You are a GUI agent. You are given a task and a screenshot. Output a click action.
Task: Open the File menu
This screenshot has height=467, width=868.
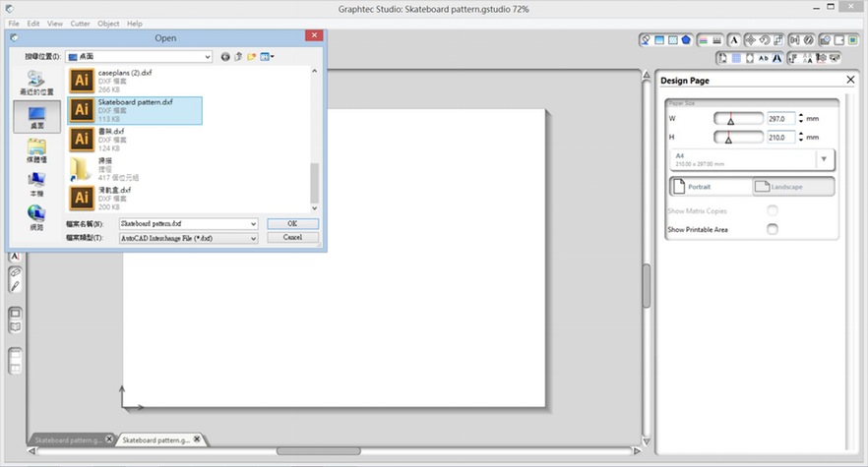[x=14, y=24]
